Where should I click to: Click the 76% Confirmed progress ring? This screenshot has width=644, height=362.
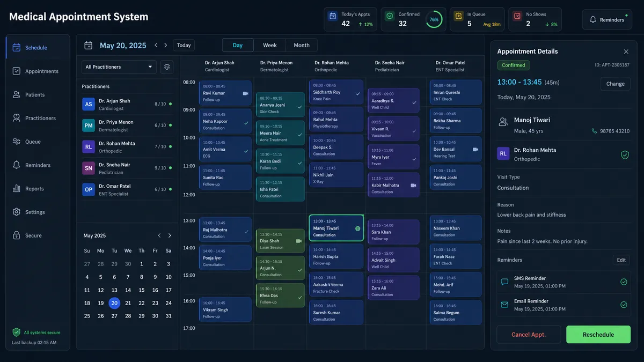(x=434, y=19)
